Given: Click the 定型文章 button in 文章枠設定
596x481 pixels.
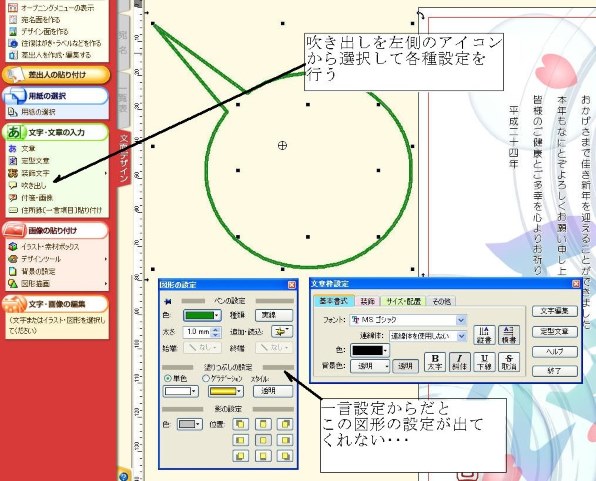Looking at the screenshot, I should pos(555,332).
